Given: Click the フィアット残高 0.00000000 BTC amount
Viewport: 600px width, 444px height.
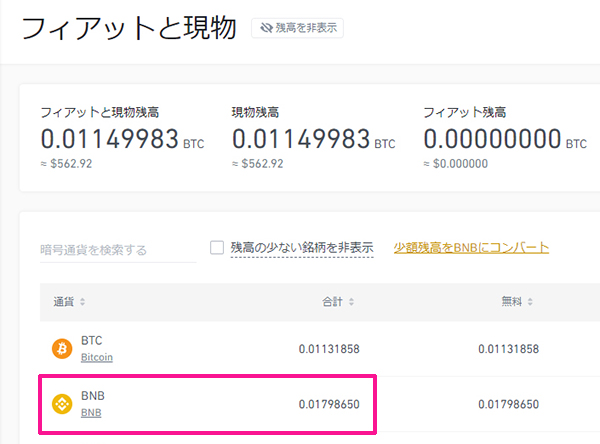Looking at the screenshot, I should click(x=505, y=139).
